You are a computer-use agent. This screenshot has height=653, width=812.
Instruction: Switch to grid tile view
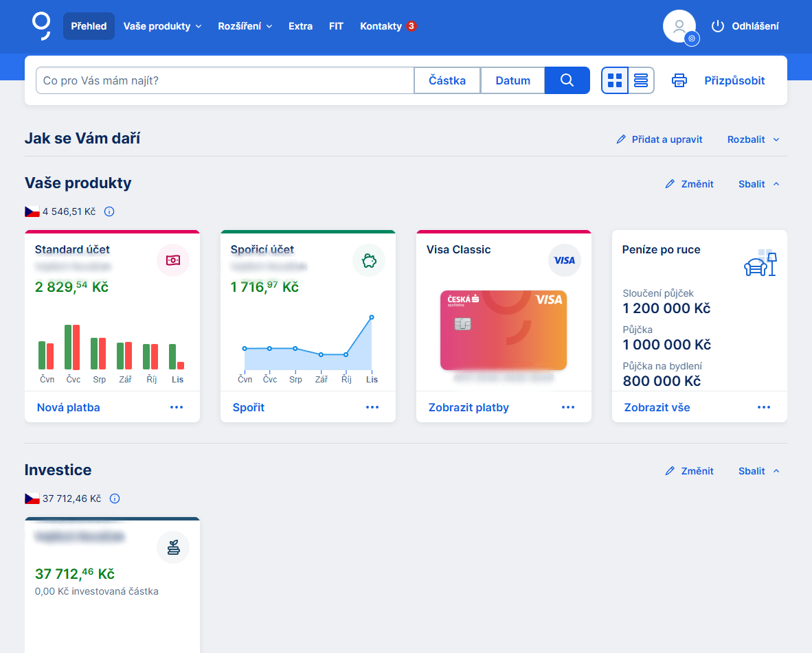(x=615, y=80)
